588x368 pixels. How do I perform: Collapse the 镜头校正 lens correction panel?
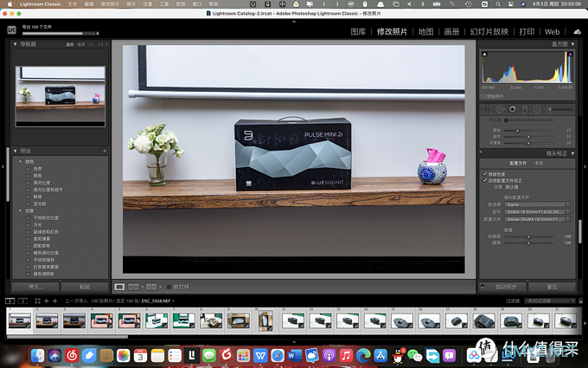click(x=572, y=153)
